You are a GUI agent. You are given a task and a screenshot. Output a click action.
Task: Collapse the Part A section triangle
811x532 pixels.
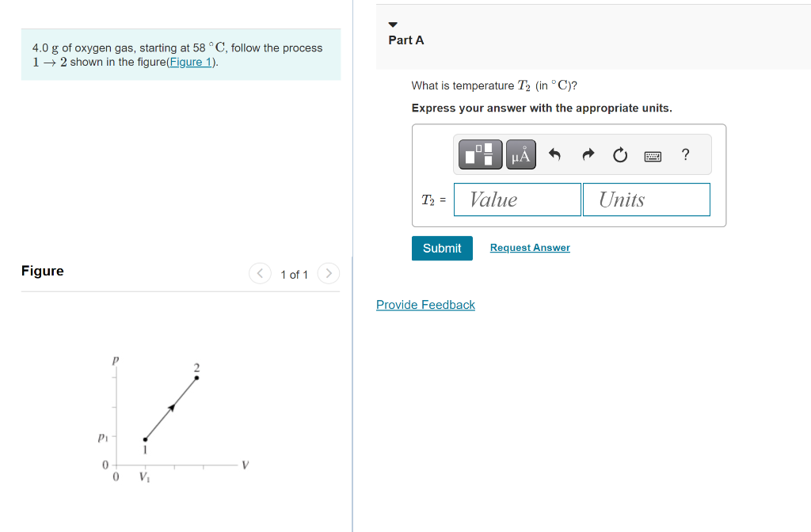click(x=393, y=25)
